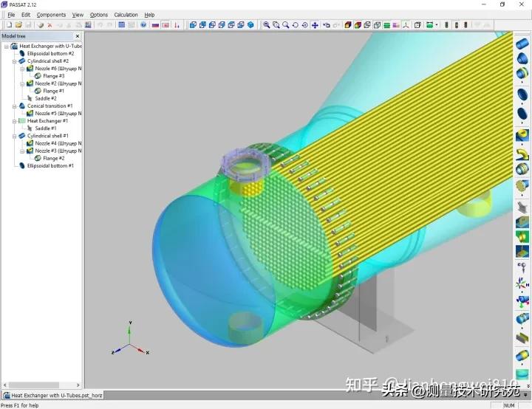Click the Pan view arrows icon
Screen dimensions: 532x409
[315, 25]
